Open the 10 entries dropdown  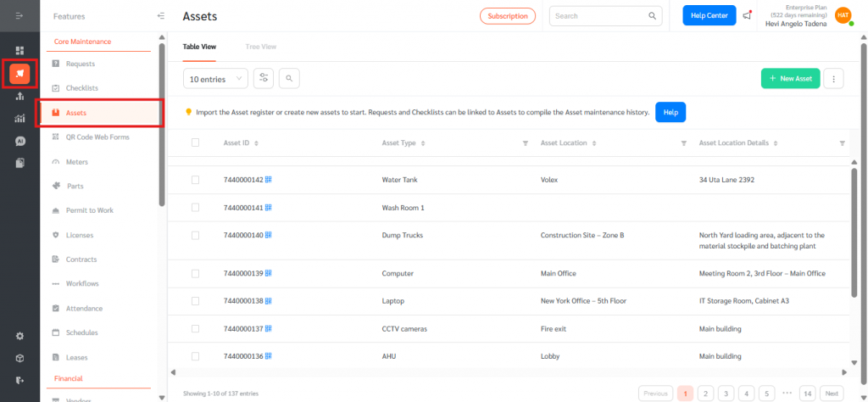pyautogui.click(x=215, y=78)
